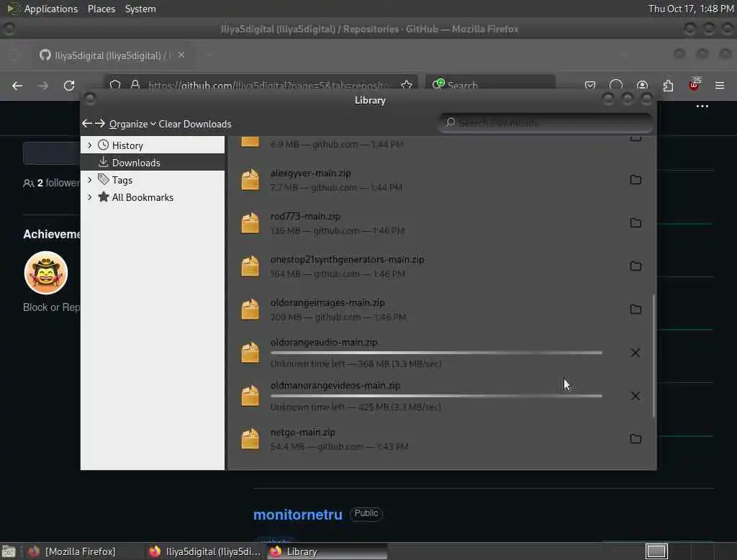Show rod773-main.zip in folder
Viewport: 737px width, 560px height.
click(636, 223)
